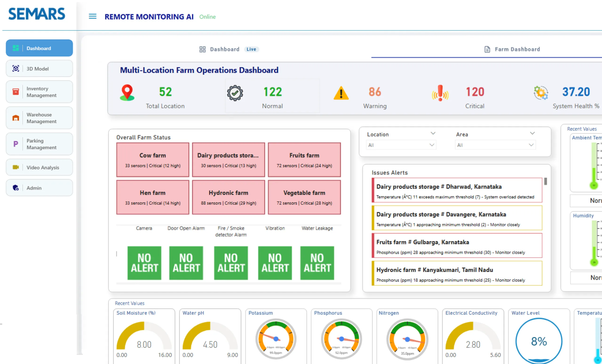The width and height of the screenshot is (602, 364).
Task: Click the Cow farm status tile
Action: point(152,160)
